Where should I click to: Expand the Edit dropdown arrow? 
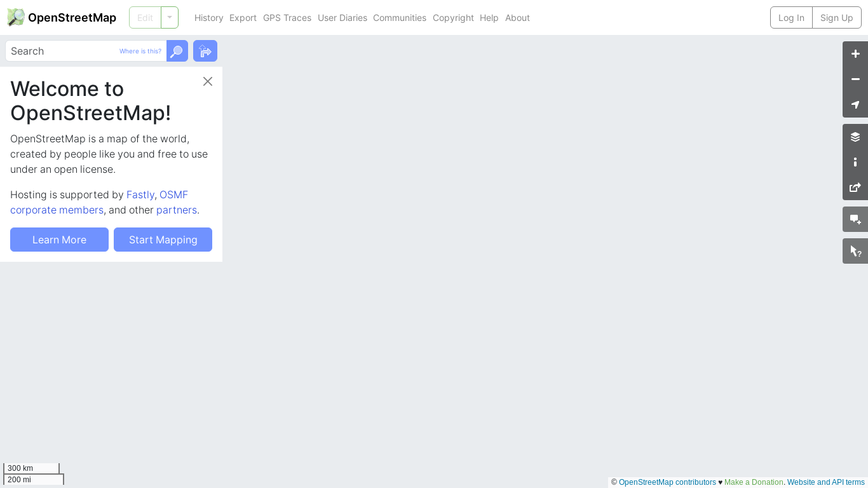coord(170,18)
